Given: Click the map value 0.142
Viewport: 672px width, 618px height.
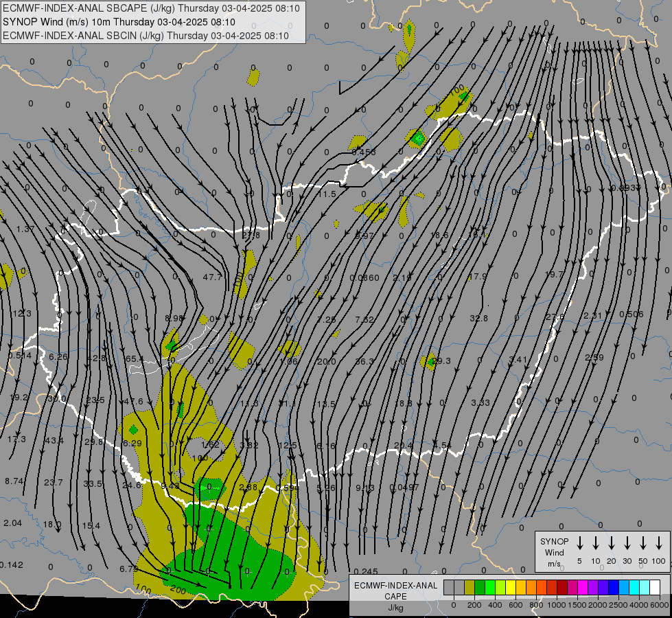Looking at the screenshot, I should [x=11, y=565].
